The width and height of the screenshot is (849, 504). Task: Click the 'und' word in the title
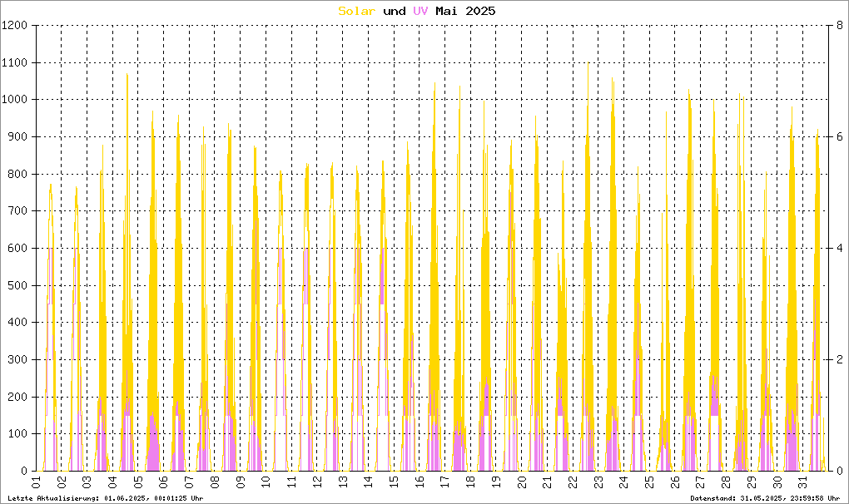395,11
